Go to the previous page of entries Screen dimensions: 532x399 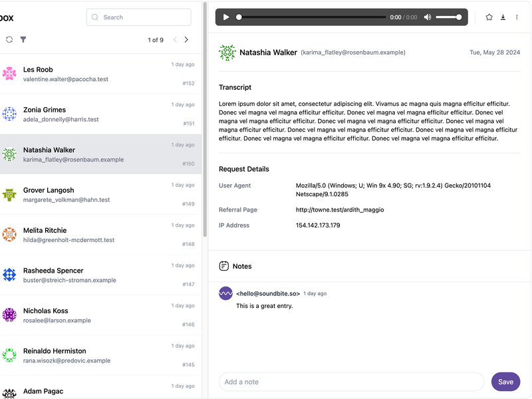point(175,40)
